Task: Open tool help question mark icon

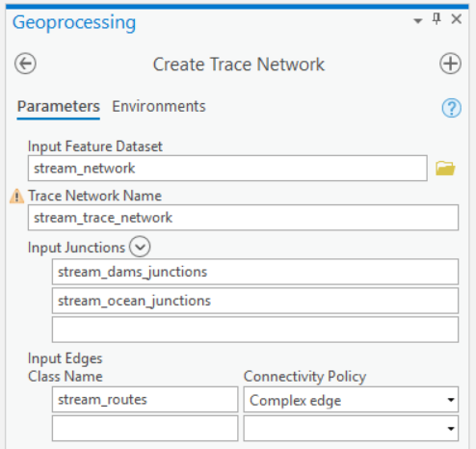Action: (452, 108)
